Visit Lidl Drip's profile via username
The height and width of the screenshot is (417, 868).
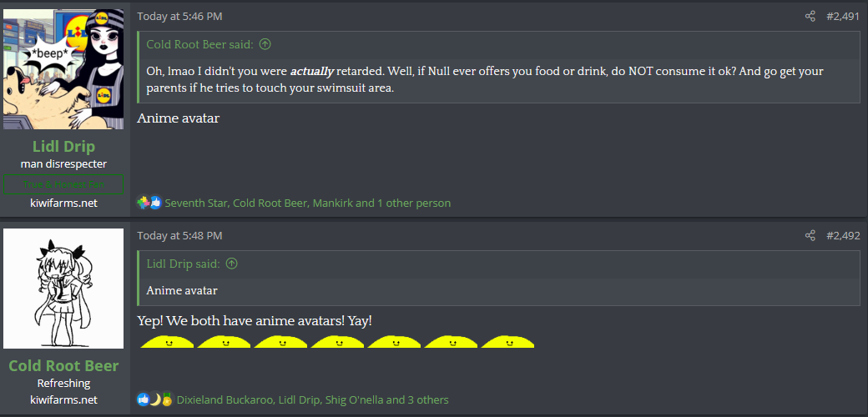(63, 147)
